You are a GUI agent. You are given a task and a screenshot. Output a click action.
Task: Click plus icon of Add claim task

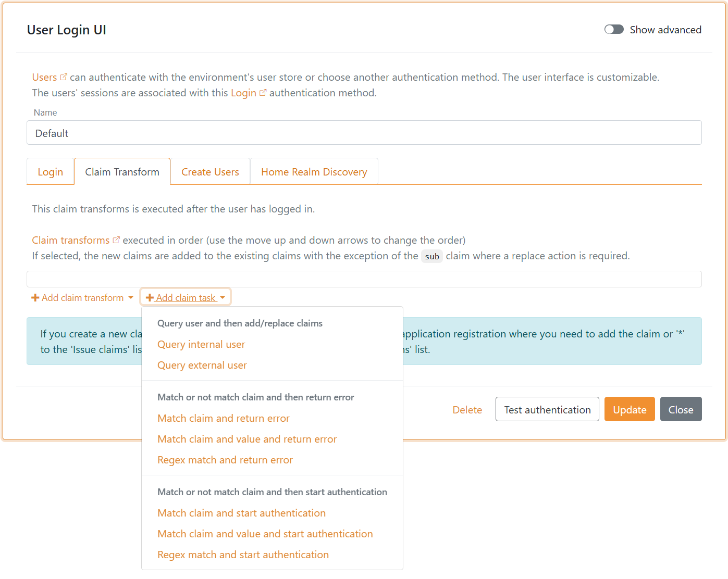150,298
